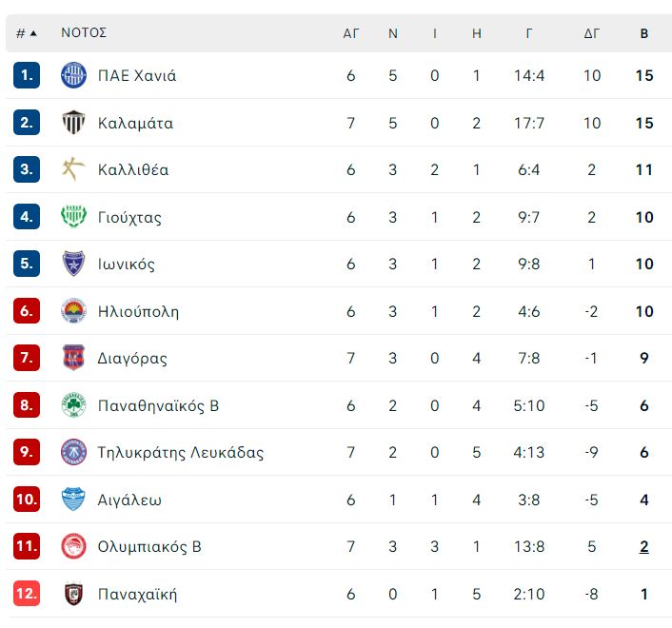The height and width of the screenshot is (628, 672).
Task: Select the Παναθηναϊκός Β shamrock logo
Action: [73, 405]
